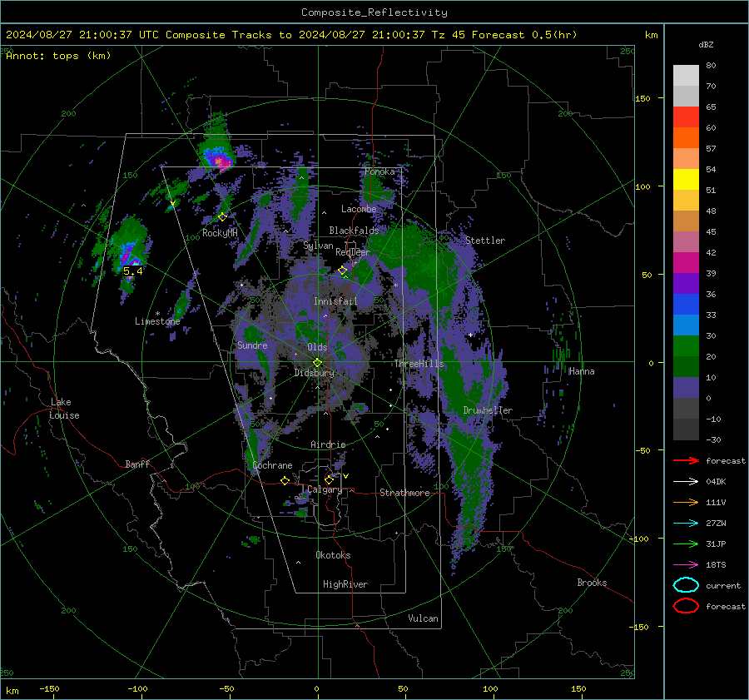Click the Stettler city label

pos(485,241)
